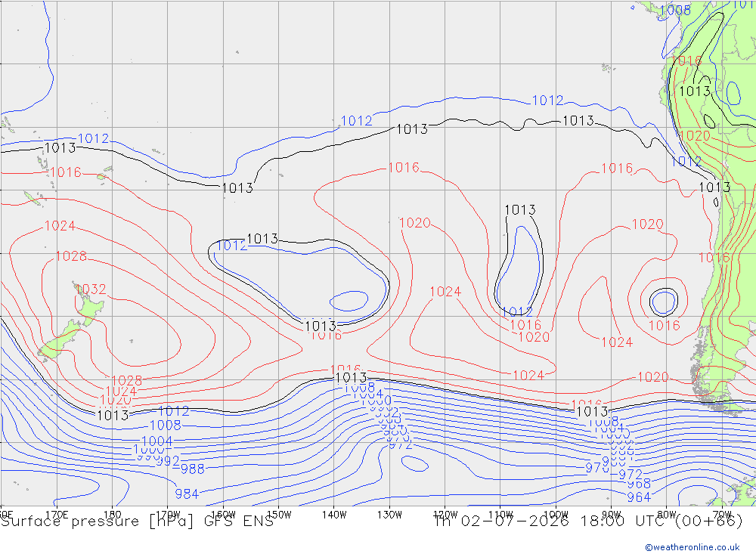Image resolution: width=756 pixels, height=554 pixels.
Task: Click the 'Surface pressure [hPa] GFS ENS' title
Action: click(138, 522)
